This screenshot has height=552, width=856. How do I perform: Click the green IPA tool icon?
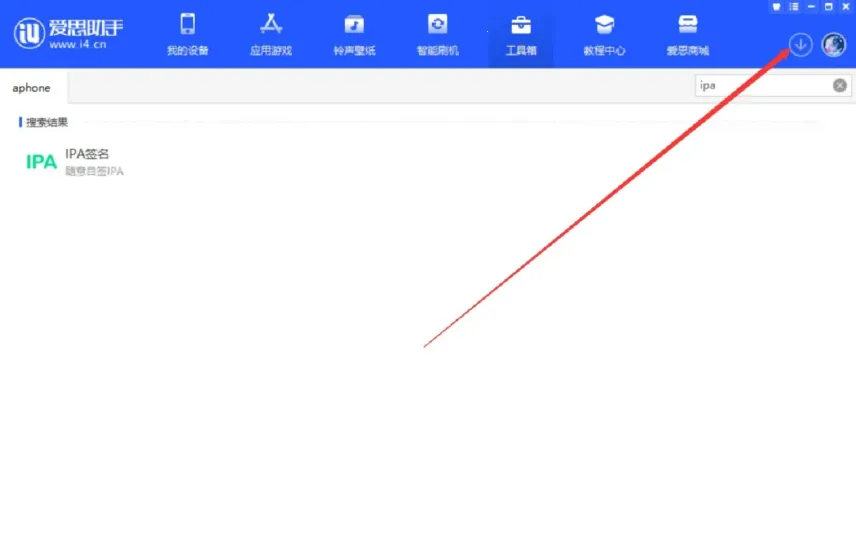tap(41, 162)
